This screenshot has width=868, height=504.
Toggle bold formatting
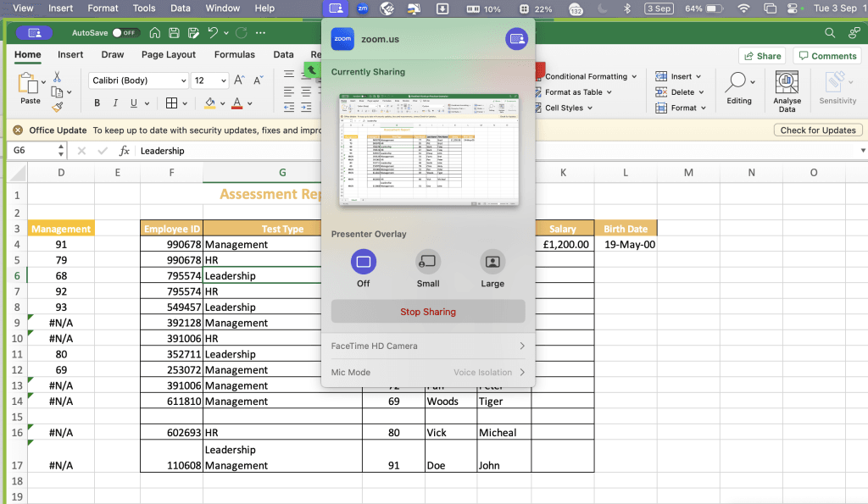97,102
